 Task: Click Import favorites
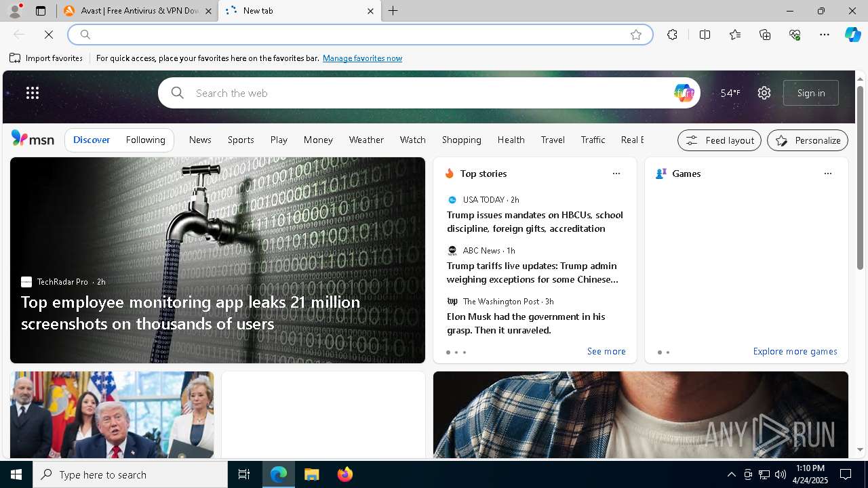[x=46, y=58]
